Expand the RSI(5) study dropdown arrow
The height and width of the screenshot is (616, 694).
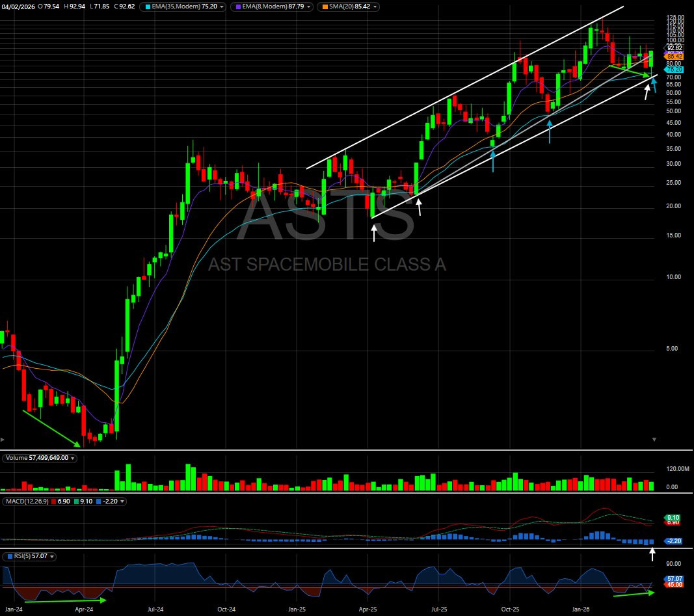[52, 556]
